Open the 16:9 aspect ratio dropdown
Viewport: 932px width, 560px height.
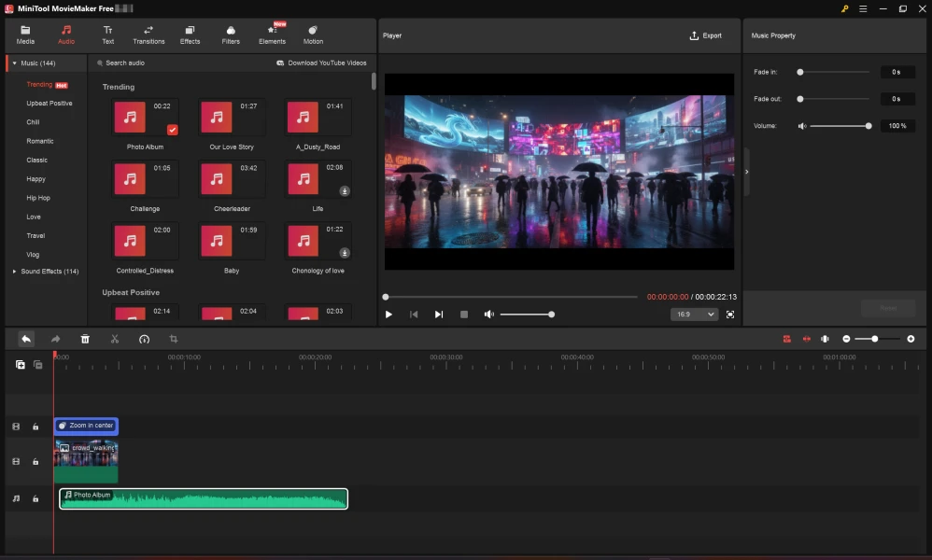pos(694,315)
